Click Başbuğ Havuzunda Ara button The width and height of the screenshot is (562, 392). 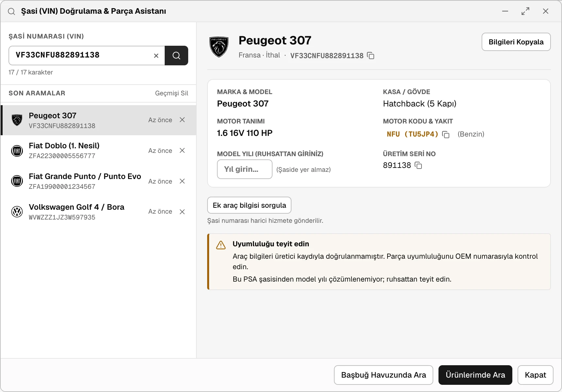(384, 375)
